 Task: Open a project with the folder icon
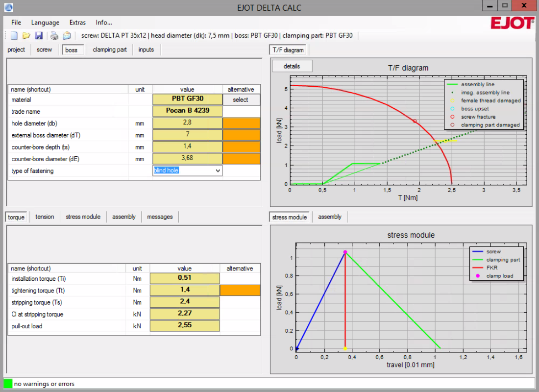(26, 35)
